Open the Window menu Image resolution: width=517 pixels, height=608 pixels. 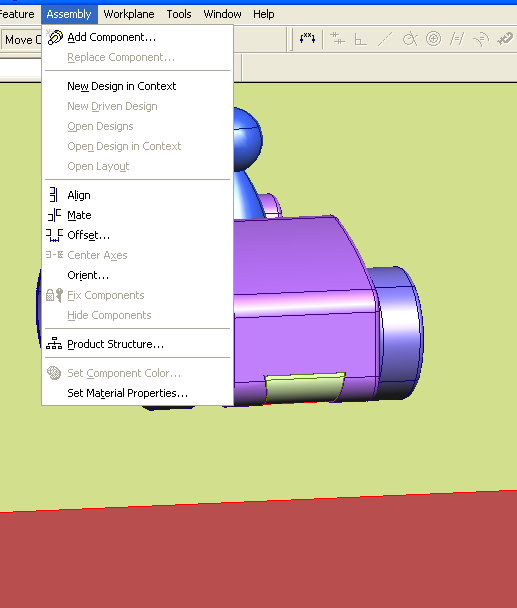[x=222, y=14]
